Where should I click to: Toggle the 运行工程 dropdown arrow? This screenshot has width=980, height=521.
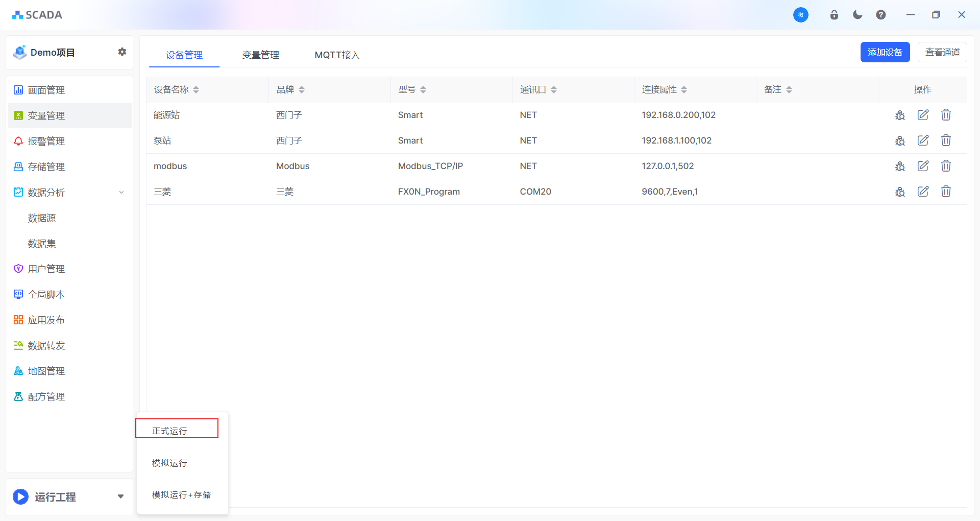click(x=120, y=496)
